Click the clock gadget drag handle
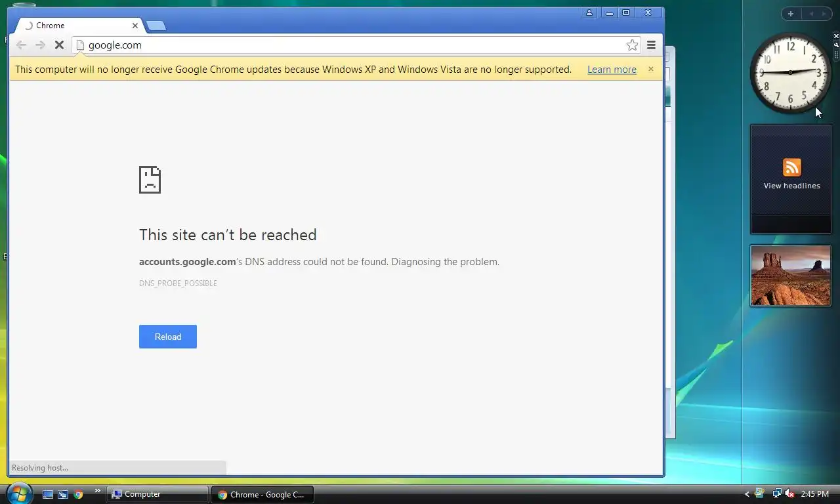 [x=836, y=55]
